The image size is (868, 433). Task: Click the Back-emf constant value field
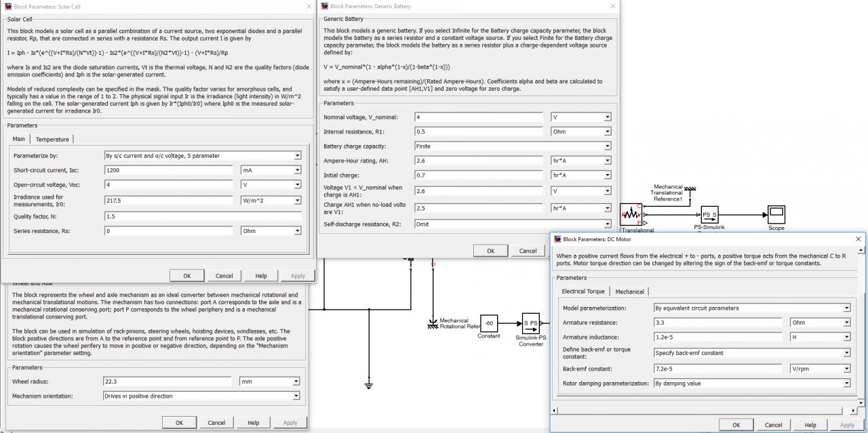pyautogui.click(x=717, y=369)
